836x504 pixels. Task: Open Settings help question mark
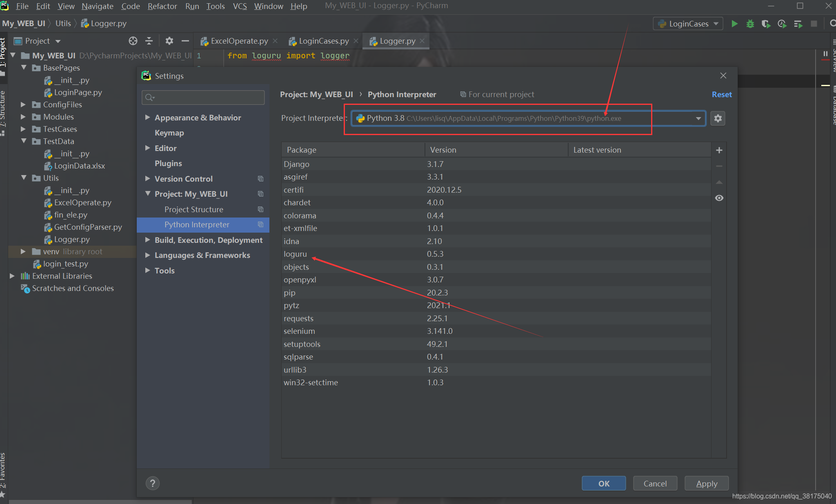pyautogui.click(x=153, y=483)
